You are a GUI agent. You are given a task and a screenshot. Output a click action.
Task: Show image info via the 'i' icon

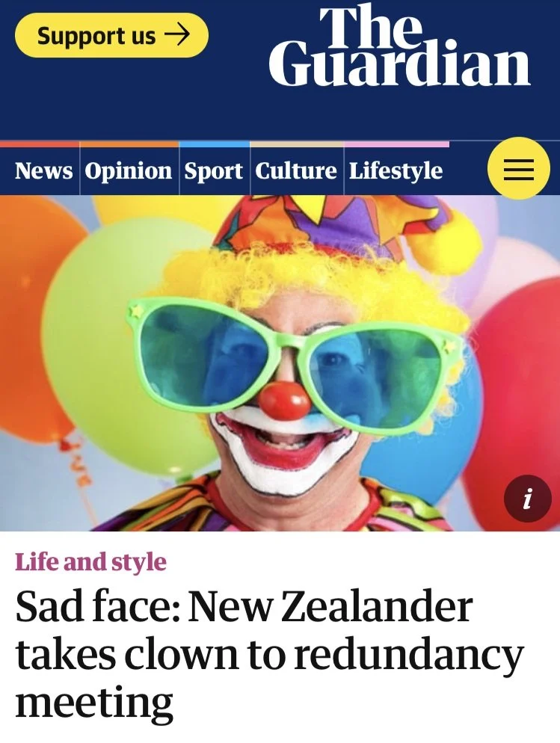click(x=527, y=499)
